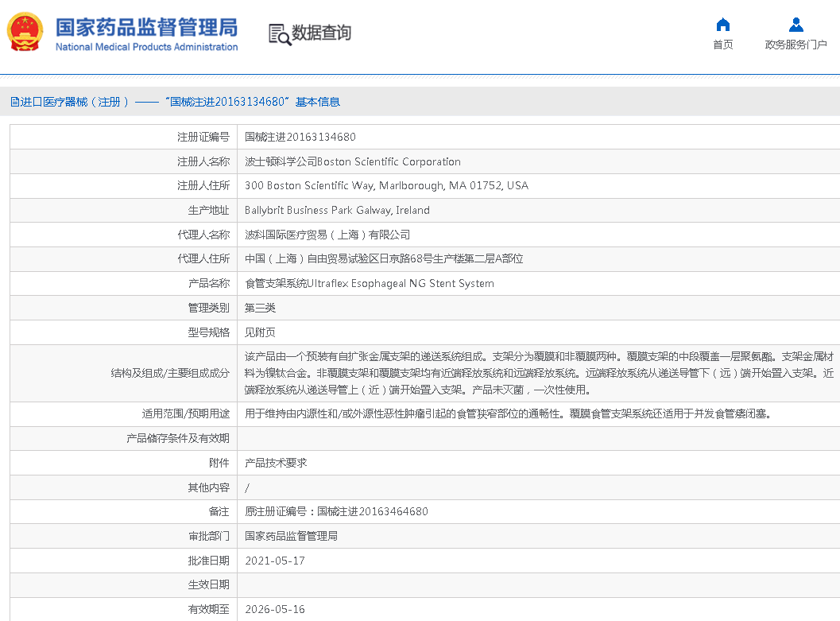Click the approval date 2021-05-17
The width and height of the screenshot is (840, 621).
[274, 561]
